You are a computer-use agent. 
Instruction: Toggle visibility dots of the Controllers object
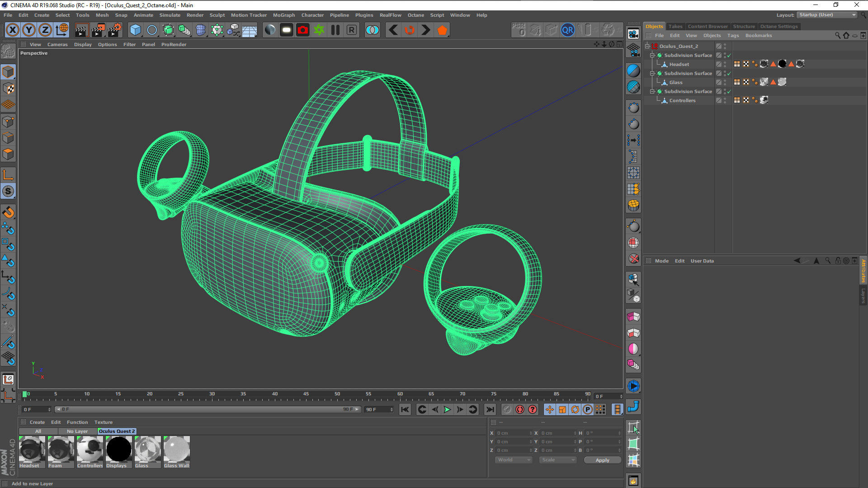[725, 100]
